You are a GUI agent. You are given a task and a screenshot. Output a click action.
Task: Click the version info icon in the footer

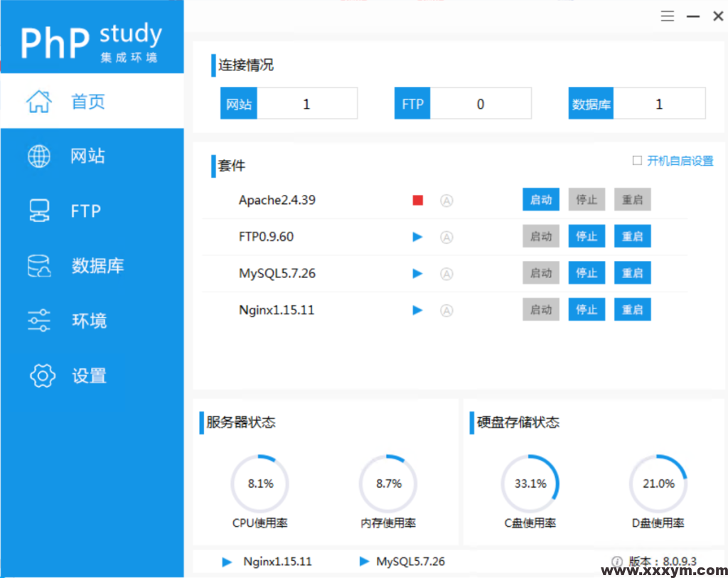617,561
